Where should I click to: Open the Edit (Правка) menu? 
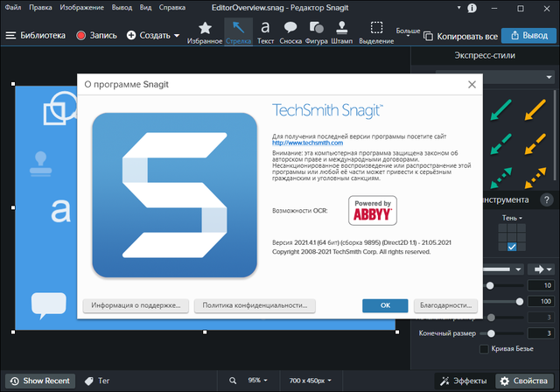pos(40,7)
